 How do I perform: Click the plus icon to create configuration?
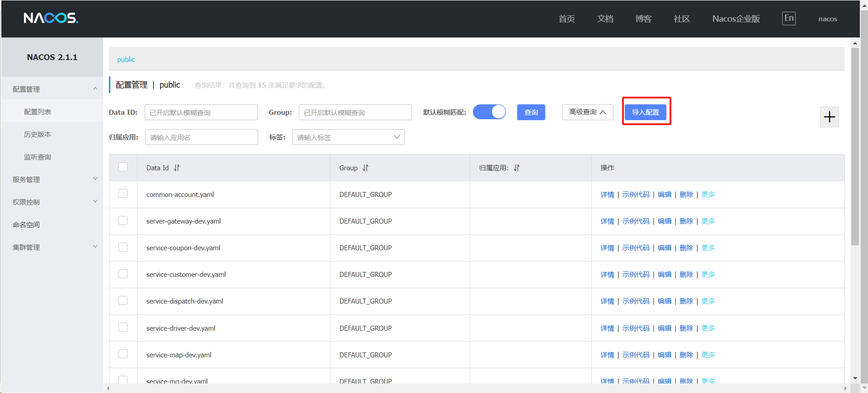[830, 117]
